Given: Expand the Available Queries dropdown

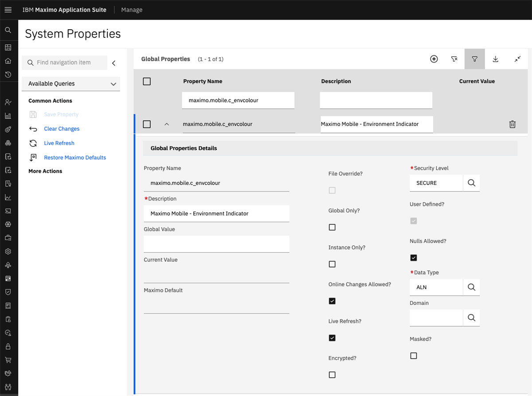Looking at the screenshot, I should tap(71, 83).
